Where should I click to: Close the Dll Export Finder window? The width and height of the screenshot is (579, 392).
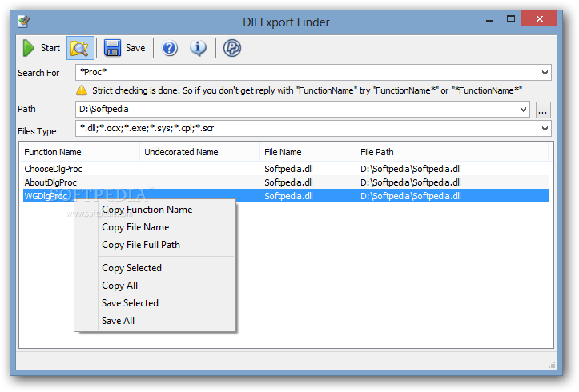click(x=540, y=19)
